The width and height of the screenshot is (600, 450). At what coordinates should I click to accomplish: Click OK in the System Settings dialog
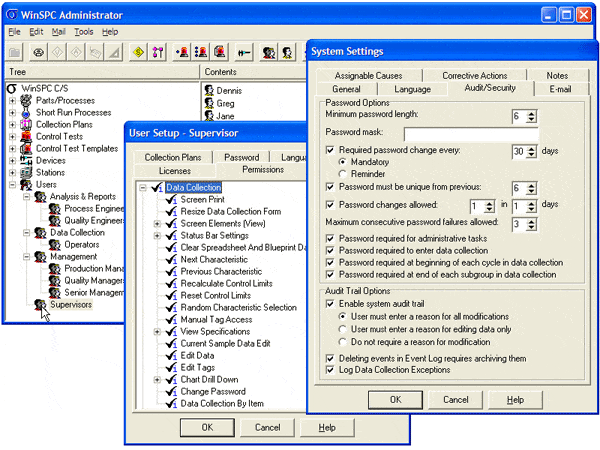(395, 399)
